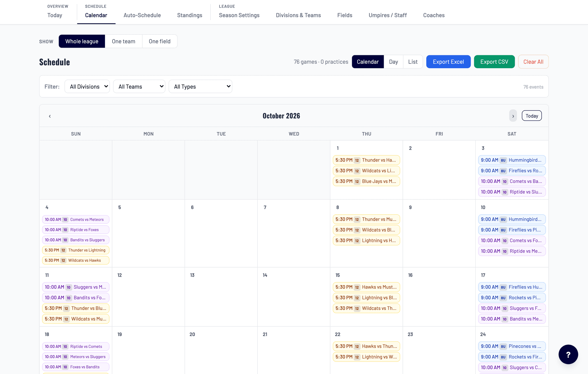
Task: Open the Divisions & Teams tab
Action: pyautogui.click(x=298, y=15)
